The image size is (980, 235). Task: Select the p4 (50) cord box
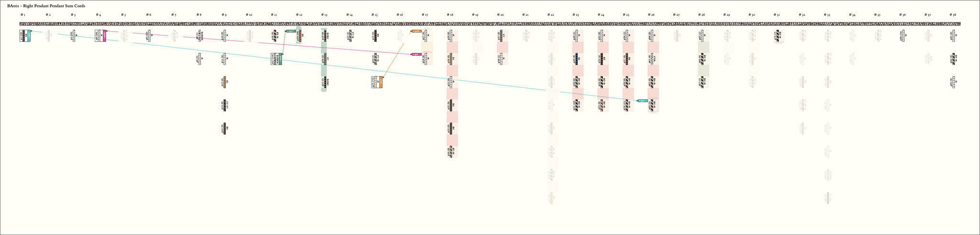pos(99,36)
